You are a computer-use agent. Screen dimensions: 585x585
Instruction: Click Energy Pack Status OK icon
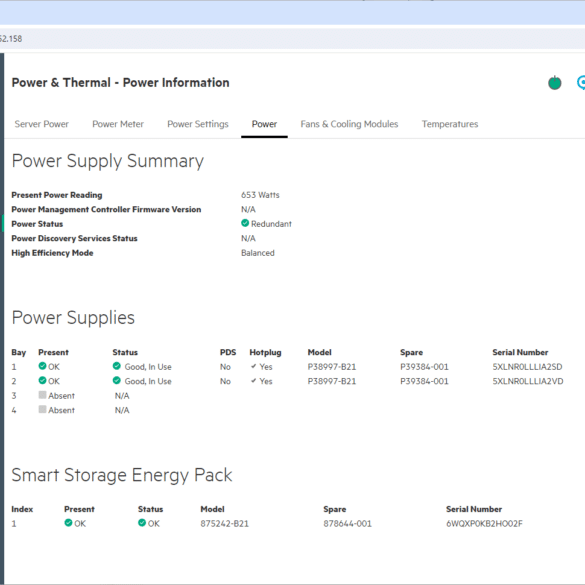tap(142, 523)
